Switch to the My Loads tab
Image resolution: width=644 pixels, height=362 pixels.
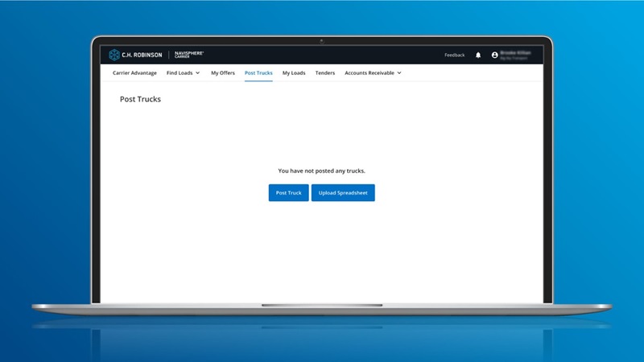coord(294,73)
